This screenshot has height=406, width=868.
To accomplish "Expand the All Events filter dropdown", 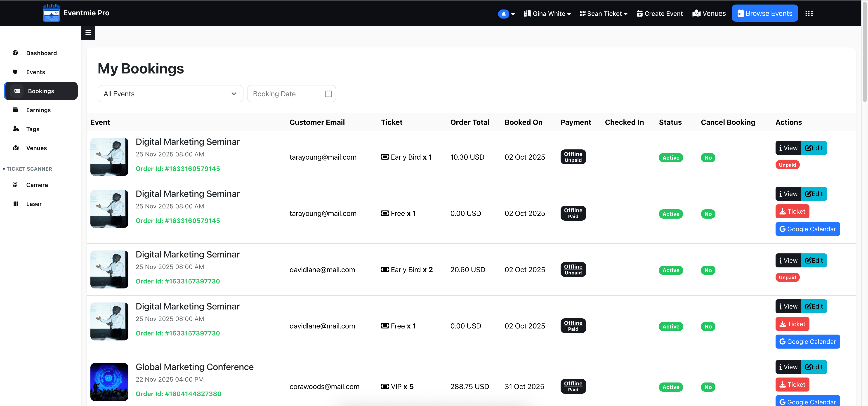I will (170, 94).
